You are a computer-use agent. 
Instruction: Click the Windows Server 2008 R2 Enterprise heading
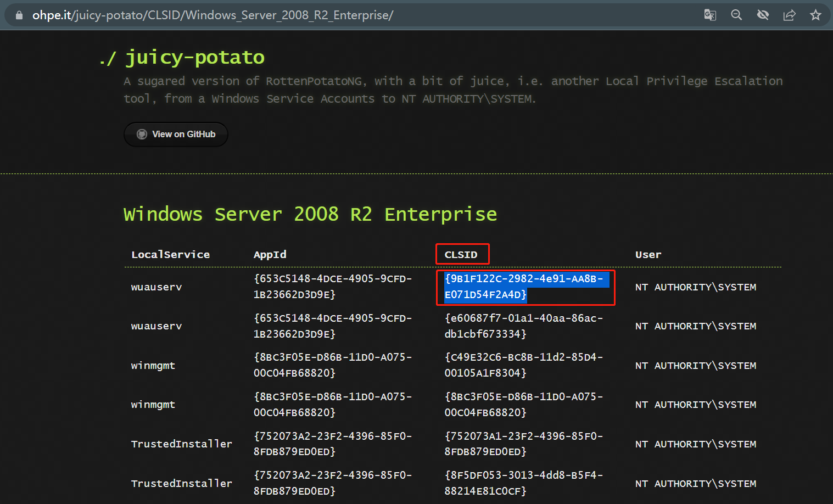[310, 214]
